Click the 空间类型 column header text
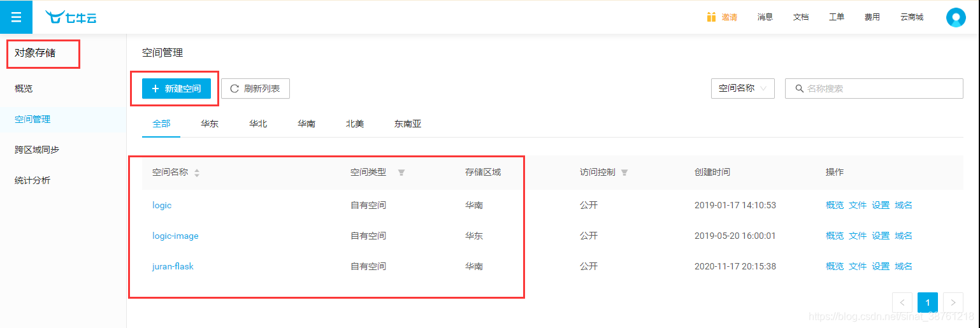980x328 pixels. (x=368, y=172)
